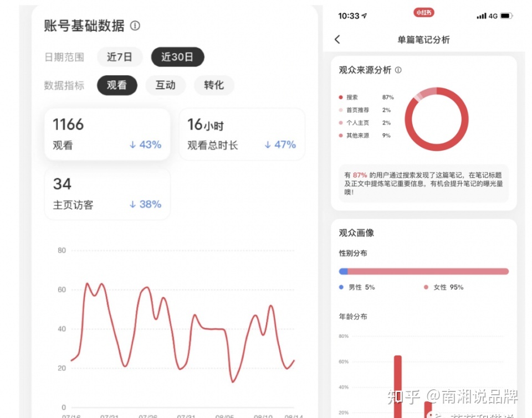Tap the 4G cellular signal indicator

(485, 16)
